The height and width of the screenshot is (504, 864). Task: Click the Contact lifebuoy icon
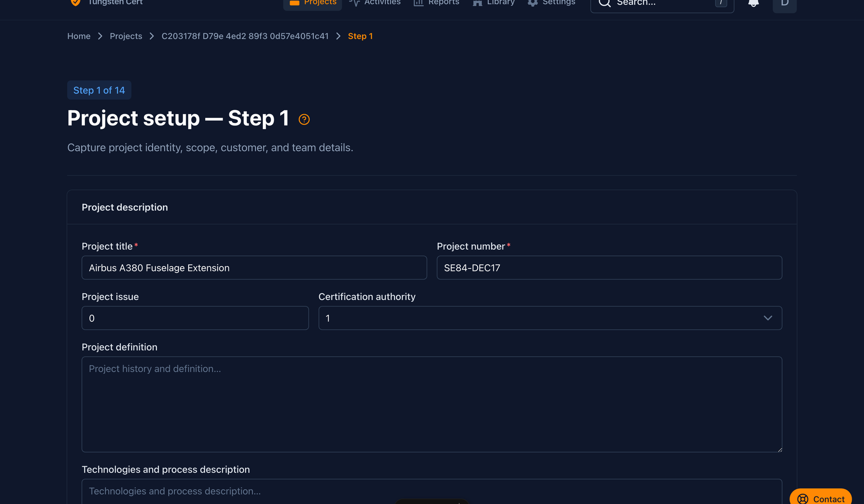point(803,499)
